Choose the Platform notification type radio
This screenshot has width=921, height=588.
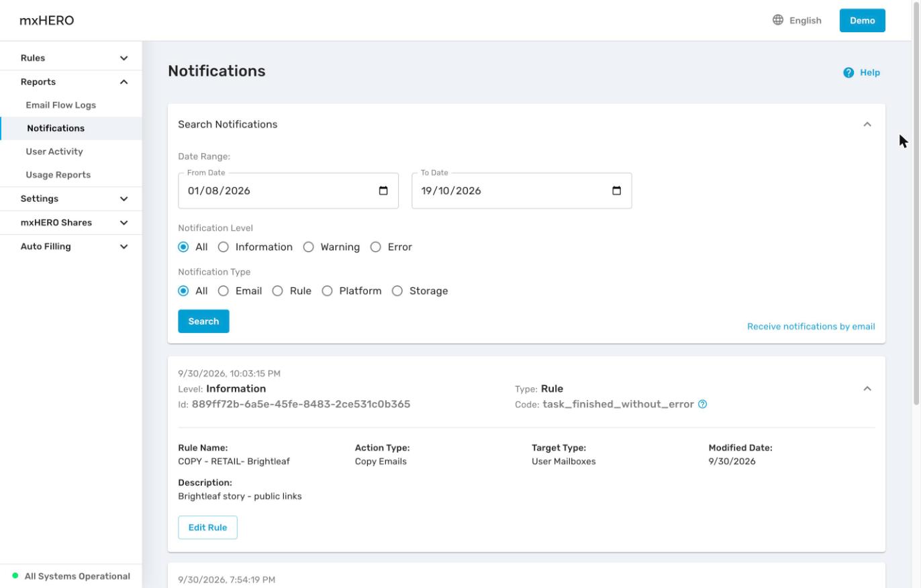(328, 291)
